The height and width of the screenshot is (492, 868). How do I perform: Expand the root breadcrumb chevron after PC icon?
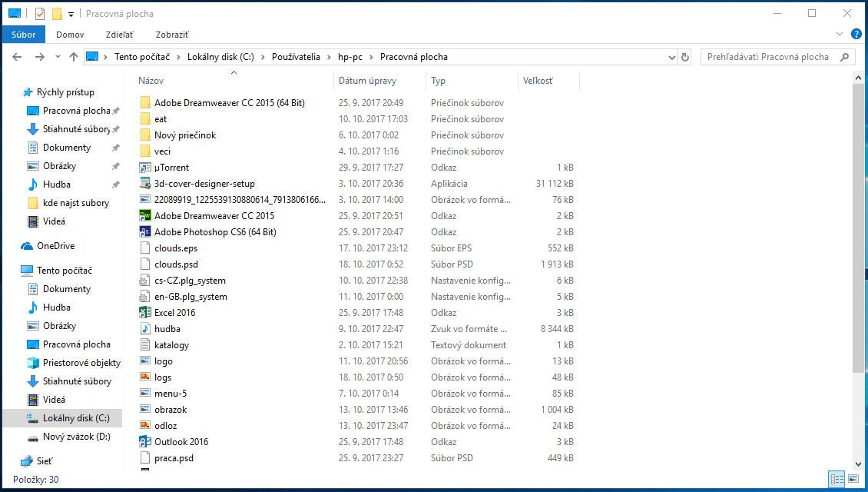[x=106, y=57]
